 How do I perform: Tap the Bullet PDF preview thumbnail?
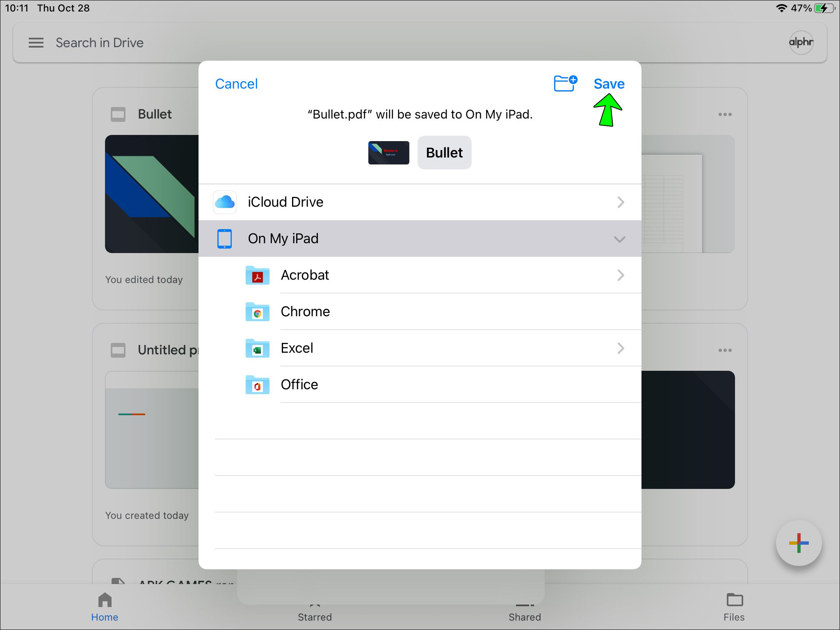(x=388, y=153)
